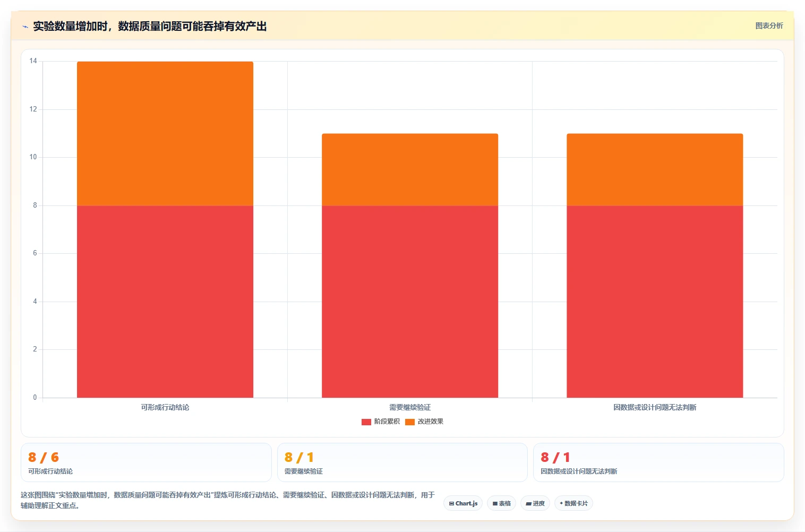Click the x-axis label 需要继续验证

click(410, 407)
